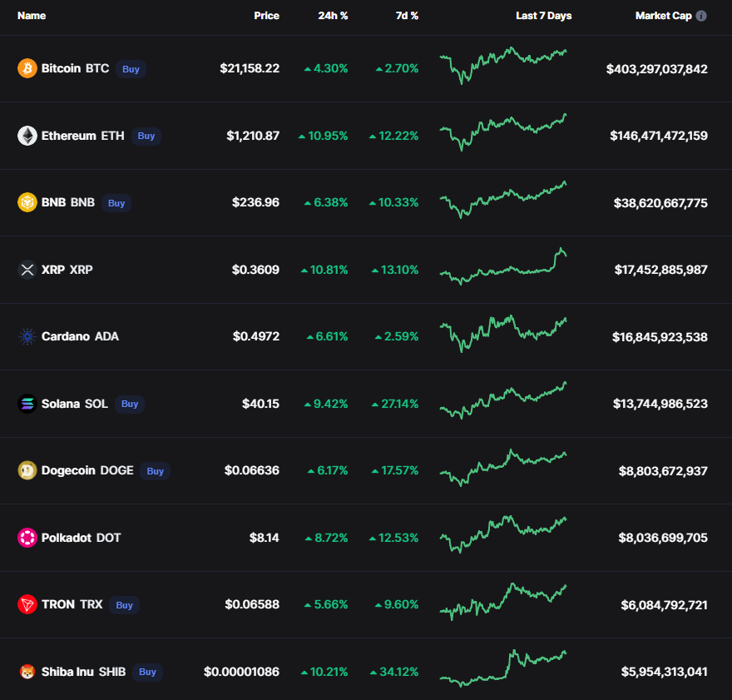Click the Ethereum diamond logo icon
Image resolution: width=732 pixels, height=700 pixels.
coord(27,136)
